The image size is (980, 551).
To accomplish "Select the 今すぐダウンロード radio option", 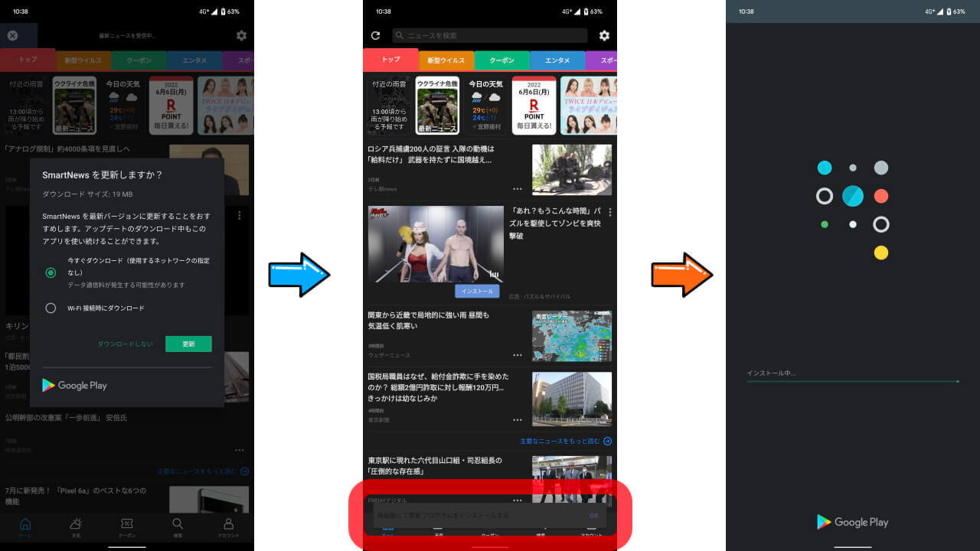I will (51, 272).
